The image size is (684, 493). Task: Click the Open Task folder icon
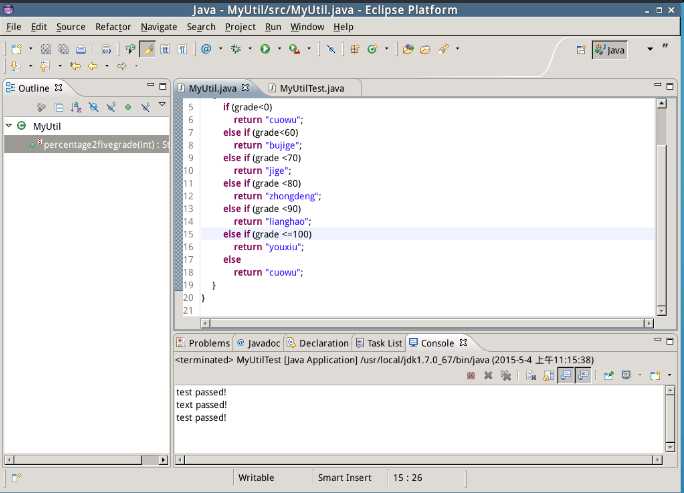425,49
